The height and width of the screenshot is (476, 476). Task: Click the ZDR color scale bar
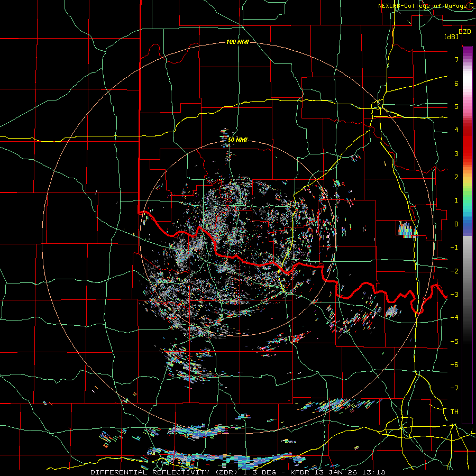[x=467, y=235]
